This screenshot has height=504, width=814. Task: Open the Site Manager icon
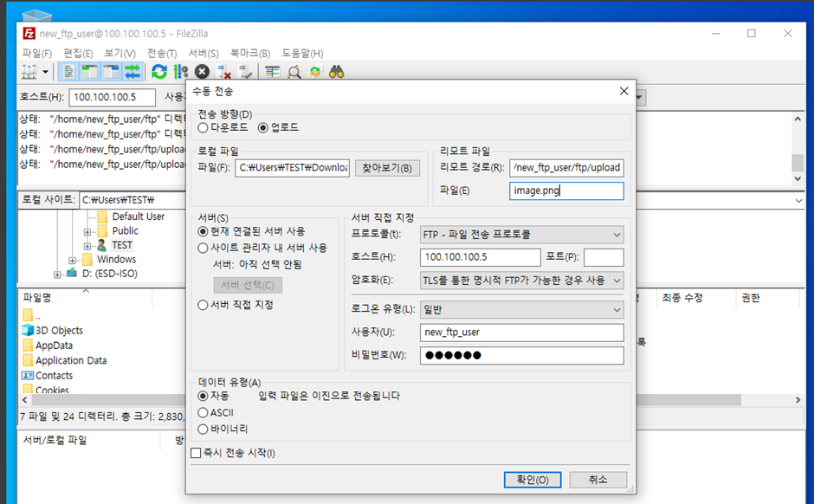point(29,72)
